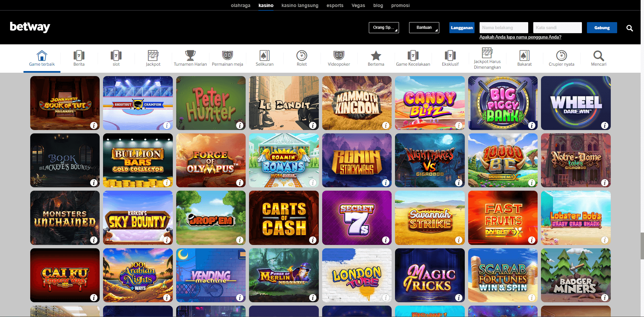Click the Mencari magnifier icon
The image size is (644, 317).
coord(599,55)
